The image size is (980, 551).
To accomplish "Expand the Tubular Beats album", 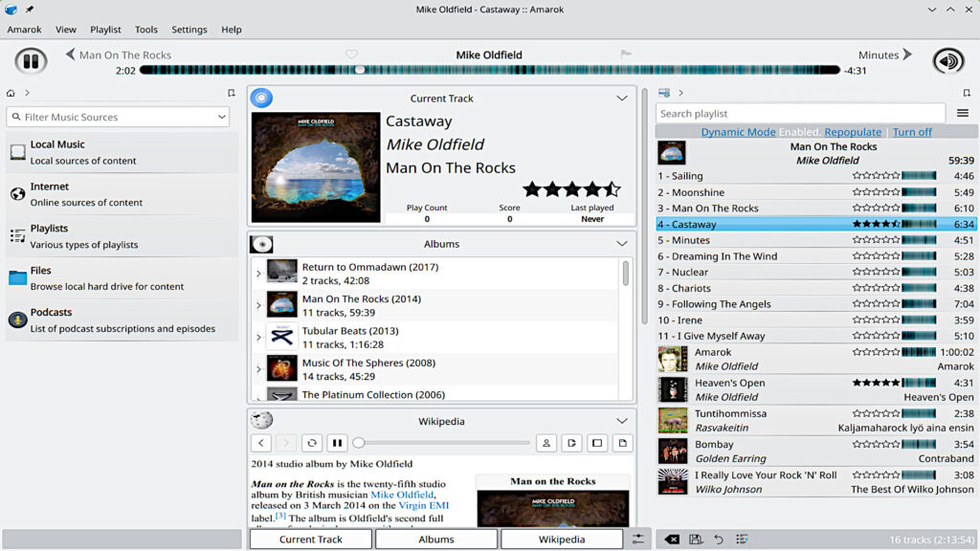I will point(258,338).
